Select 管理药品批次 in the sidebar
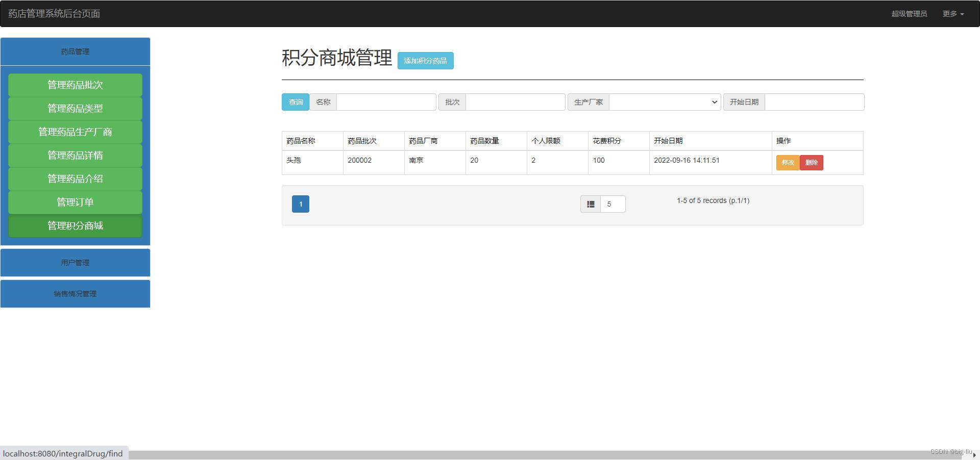The image size is (980, 460). click(x=75, y=85)
